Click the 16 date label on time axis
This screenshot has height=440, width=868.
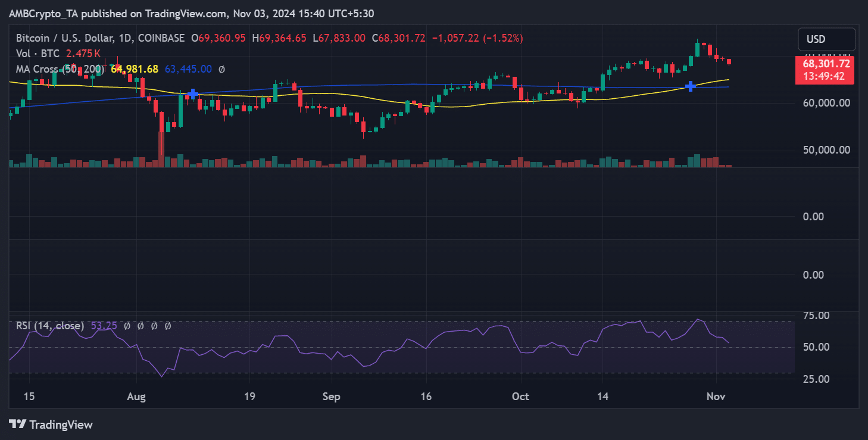pyautogui.click(x=426, y=397)
